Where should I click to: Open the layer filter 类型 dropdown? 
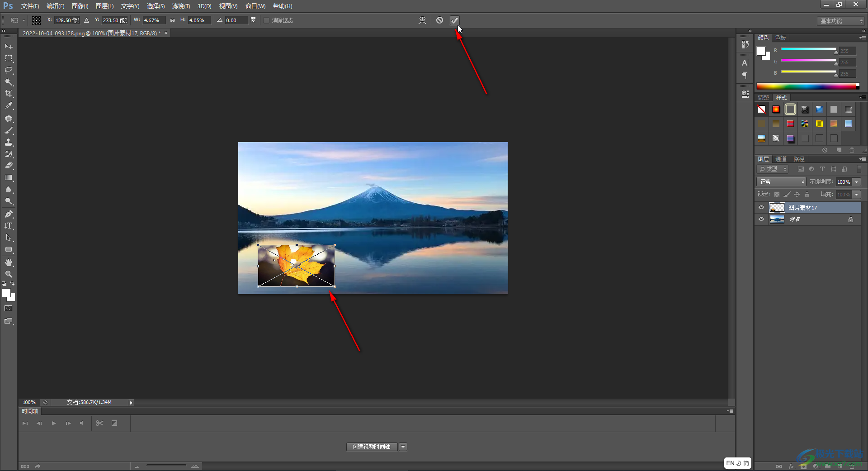point(773,169)
